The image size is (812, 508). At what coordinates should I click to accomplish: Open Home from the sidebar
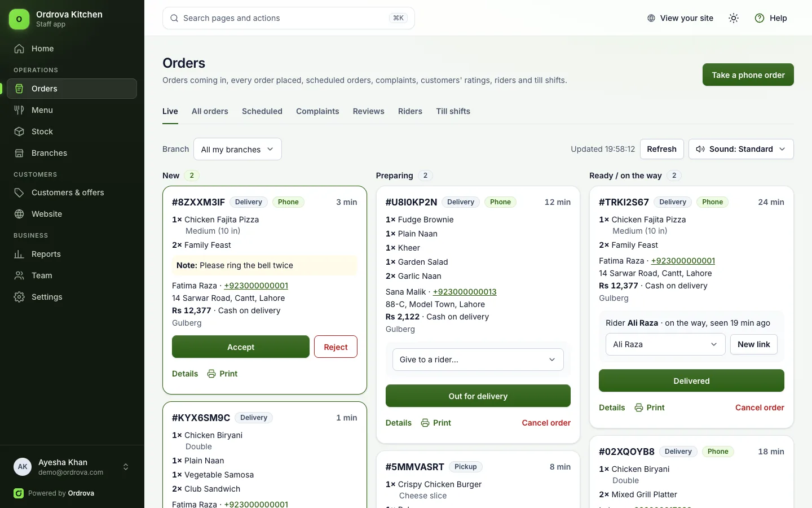[x=72, y=49]
